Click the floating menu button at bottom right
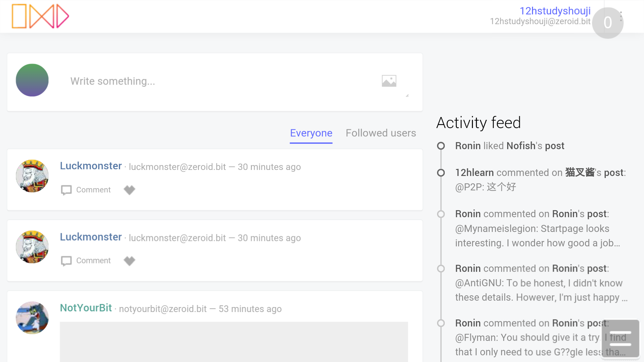The width and height of the screenshot is (644, 362). (x=620, y=339)
